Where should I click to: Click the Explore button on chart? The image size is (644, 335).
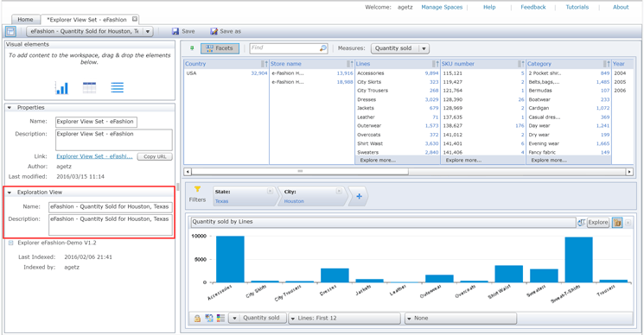click(598, 222)
